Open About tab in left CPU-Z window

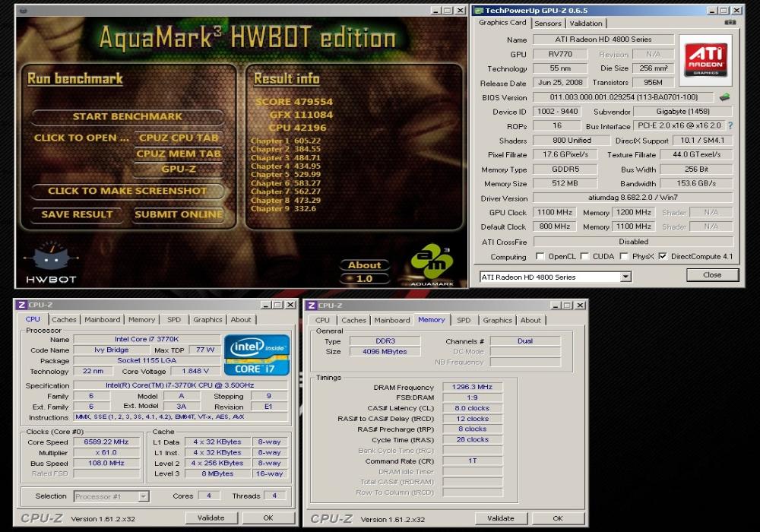(241, 320)
